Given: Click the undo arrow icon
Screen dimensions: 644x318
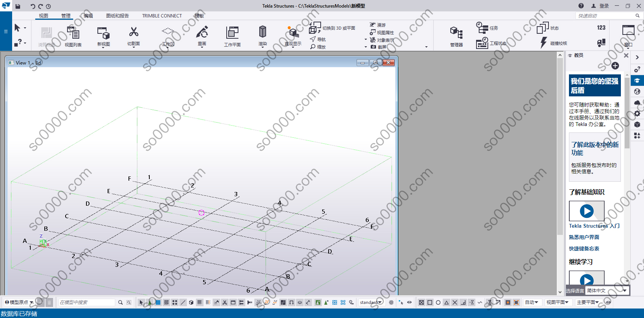Looking at the screenshot, I should (x=33, y=6).
